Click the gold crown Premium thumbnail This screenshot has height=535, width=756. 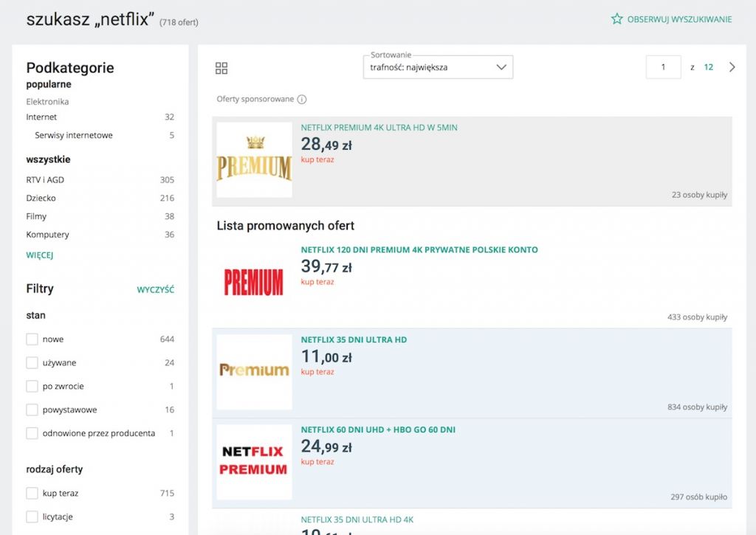click(254, 159)
